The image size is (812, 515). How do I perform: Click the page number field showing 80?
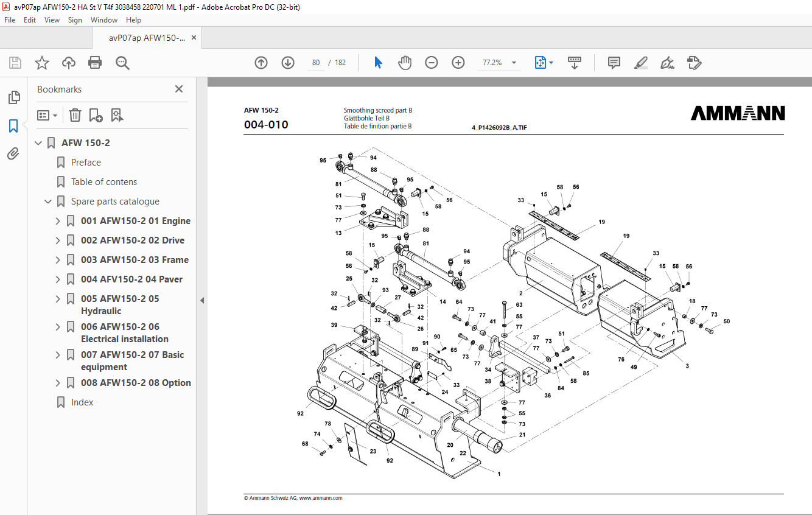(x=316, y=63)
